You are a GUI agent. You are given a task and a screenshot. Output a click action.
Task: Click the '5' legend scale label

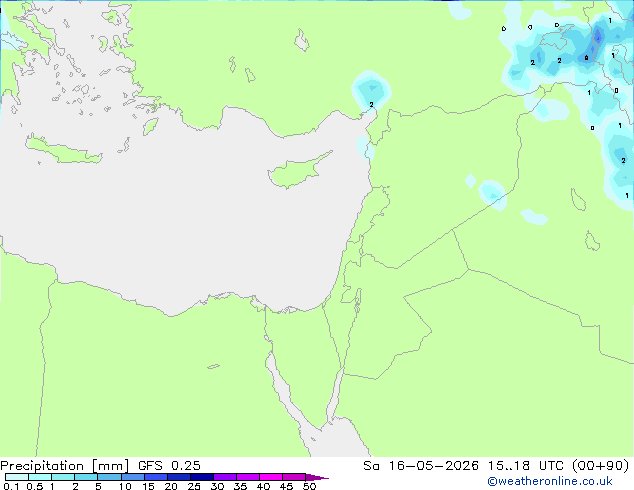(98, 486)
